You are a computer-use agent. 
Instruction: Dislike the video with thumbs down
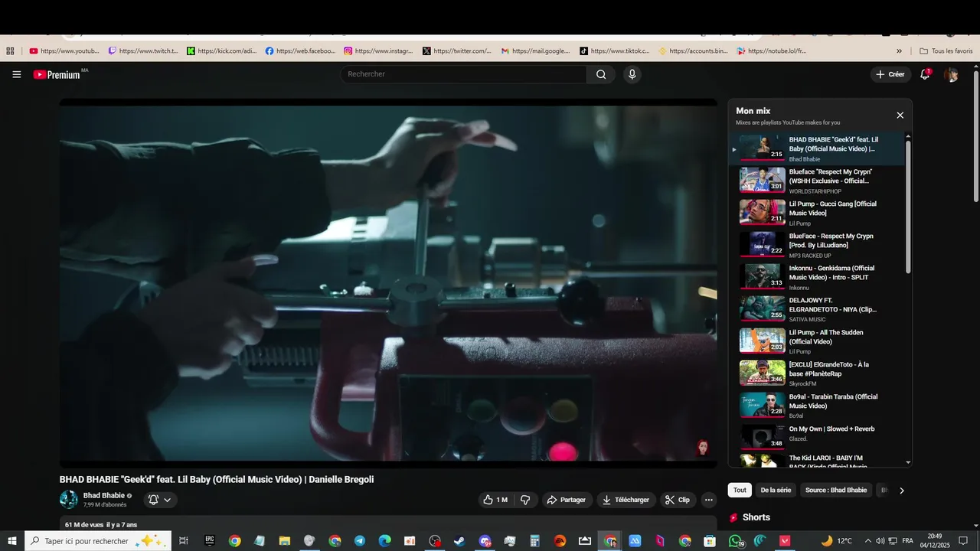(x=525, y=500)
